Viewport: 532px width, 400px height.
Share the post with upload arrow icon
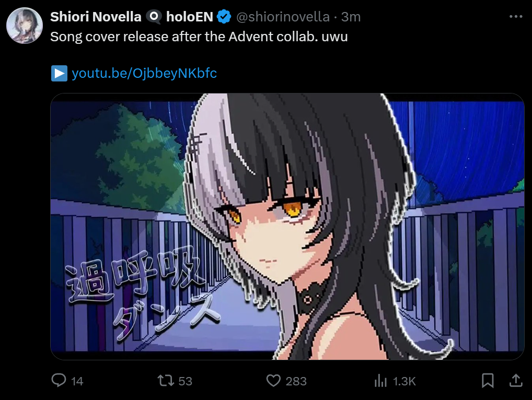tap(516, 380)
